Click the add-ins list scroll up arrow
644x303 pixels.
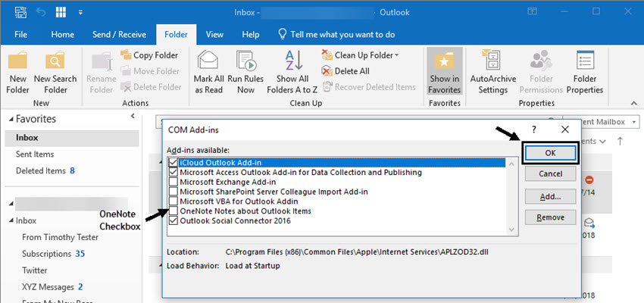point(511,164)
